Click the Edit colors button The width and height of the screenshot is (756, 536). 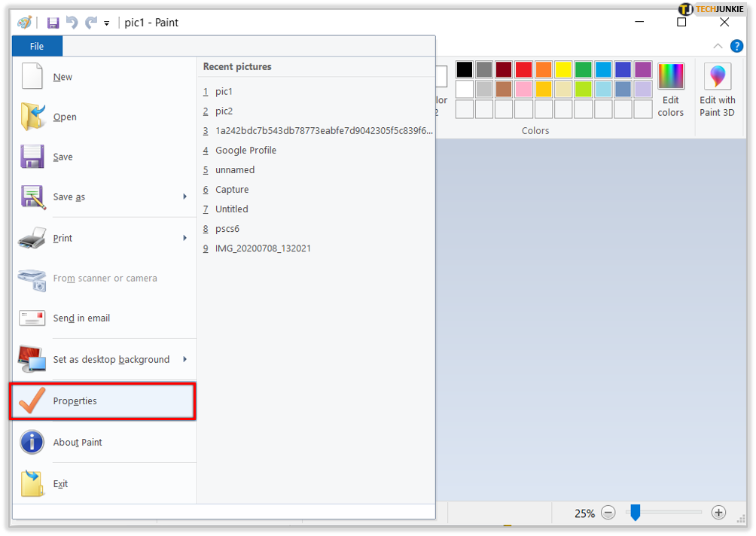coord(671,90)
